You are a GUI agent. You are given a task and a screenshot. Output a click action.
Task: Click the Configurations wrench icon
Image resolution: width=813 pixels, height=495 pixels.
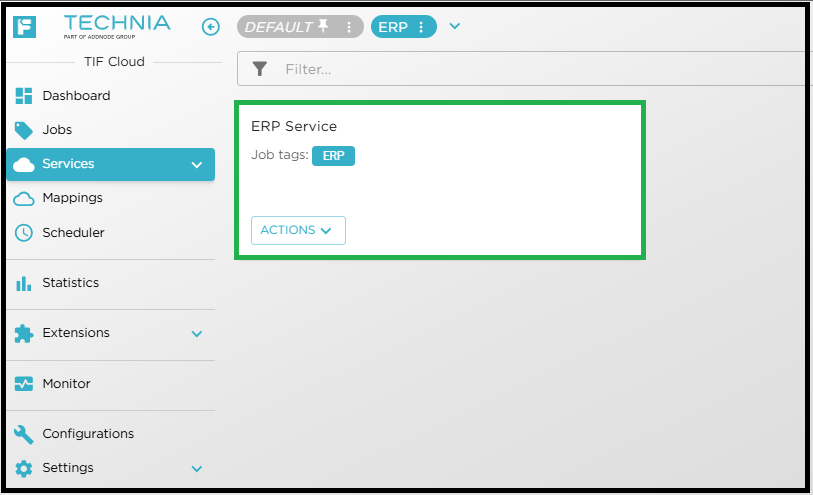tap(24, 434)
